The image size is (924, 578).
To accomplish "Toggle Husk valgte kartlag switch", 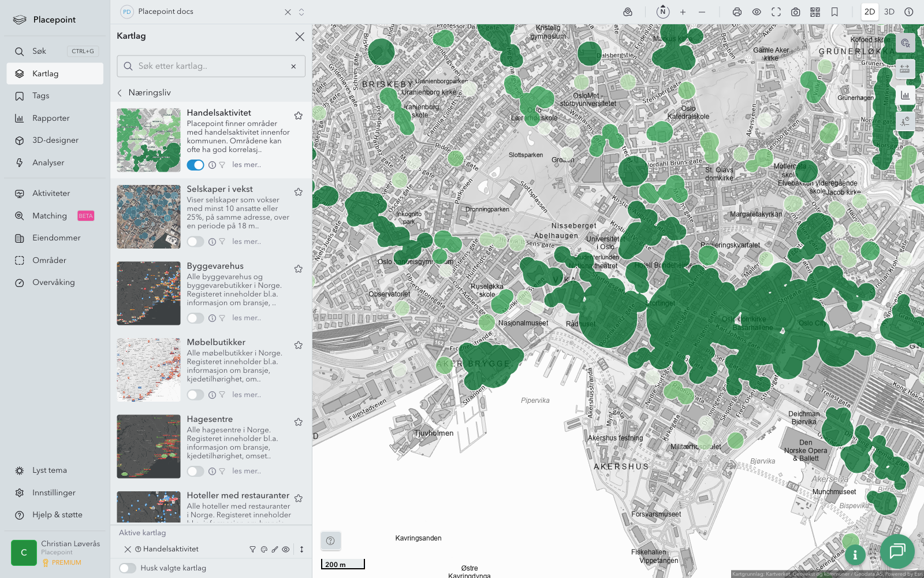I will pyautogui.click(x=128, y=568).
